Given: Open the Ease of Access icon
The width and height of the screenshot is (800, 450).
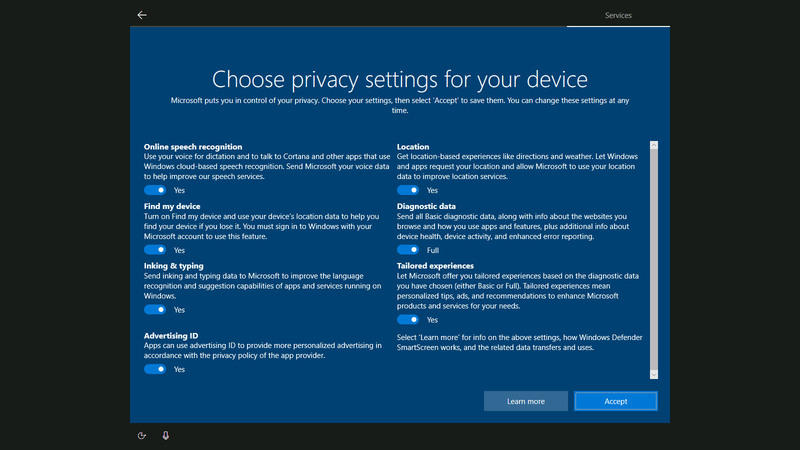Looking at the screenshot, I should point(142,435).
